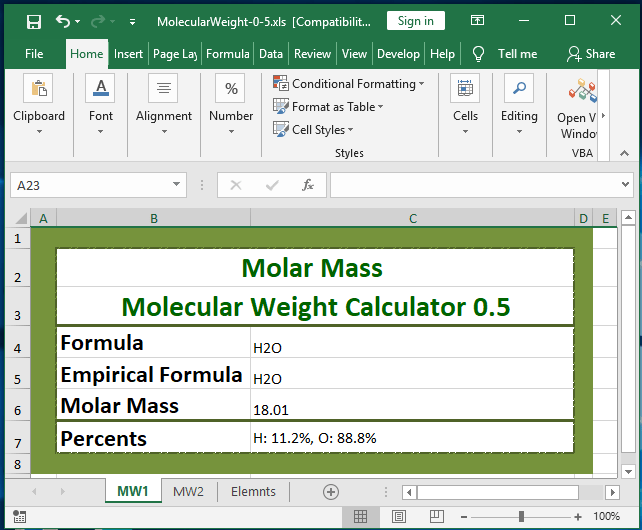Image resolution: width=642 pixels, height=530 pixels.
Task: Switch to the Developer tab
Action: (398, 54)
